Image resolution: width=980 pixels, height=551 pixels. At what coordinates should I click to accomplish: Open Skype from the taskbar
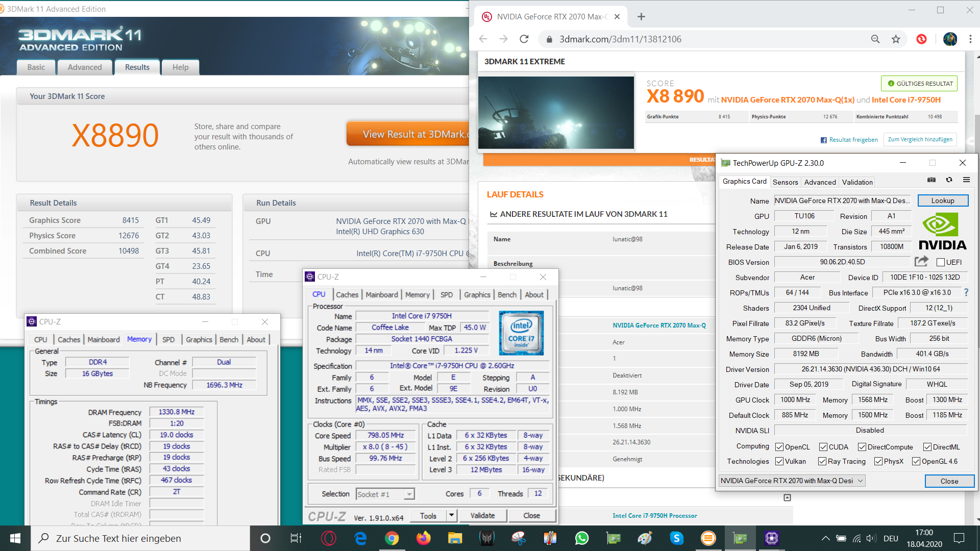tap(676, 538)
